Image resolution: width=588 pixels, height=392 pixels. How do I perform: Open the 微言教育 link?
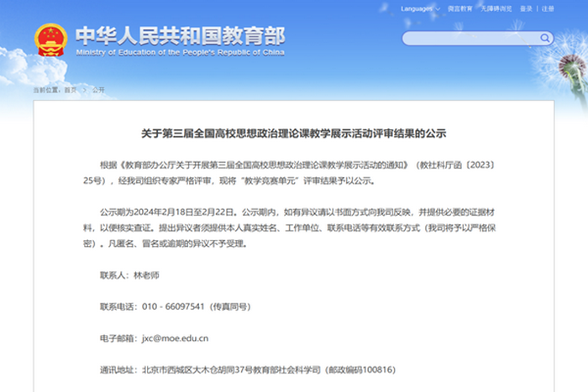pos(459,8)
